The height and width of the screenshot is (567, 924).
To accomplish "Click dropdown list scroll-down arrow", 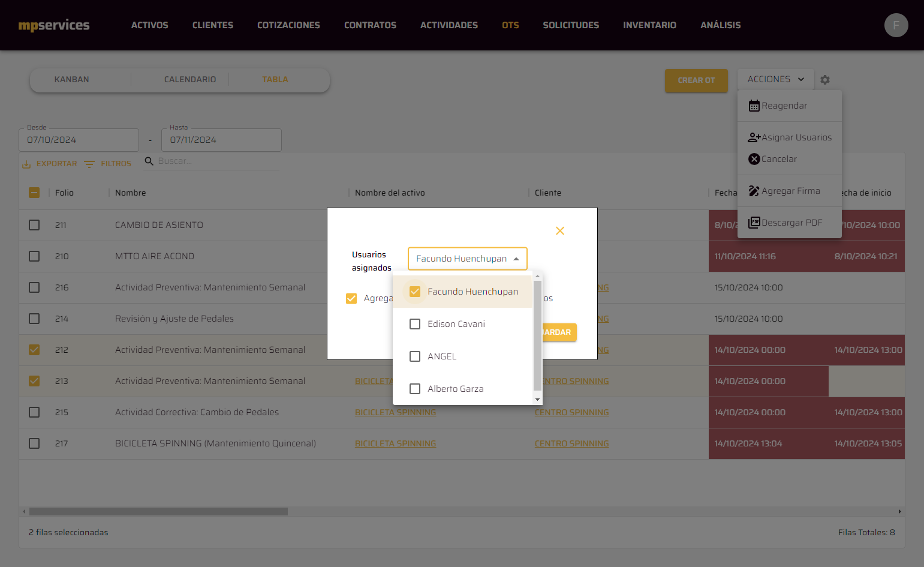I will 538,400.
